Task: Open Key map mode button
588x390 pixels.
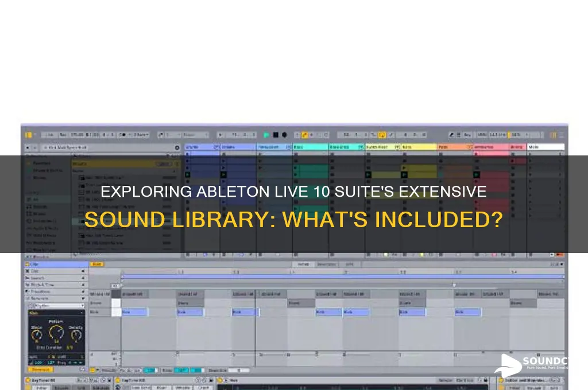Action: (467, 135)
